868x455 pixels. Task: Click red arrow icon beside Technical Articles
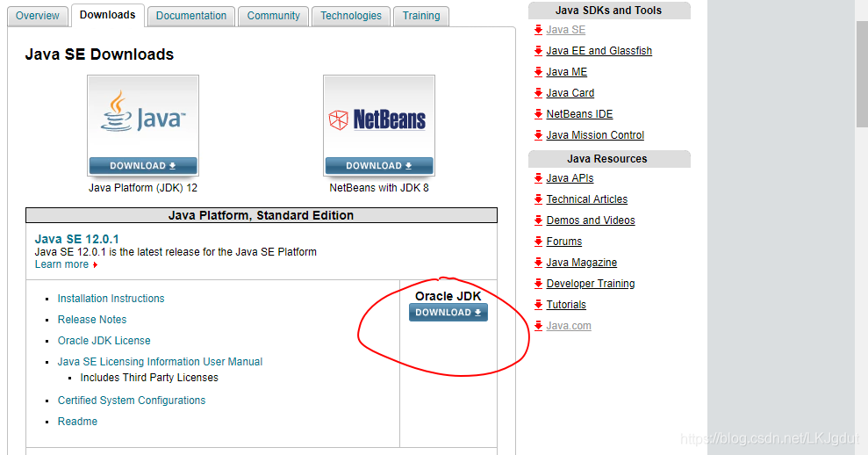coord(538,199)
